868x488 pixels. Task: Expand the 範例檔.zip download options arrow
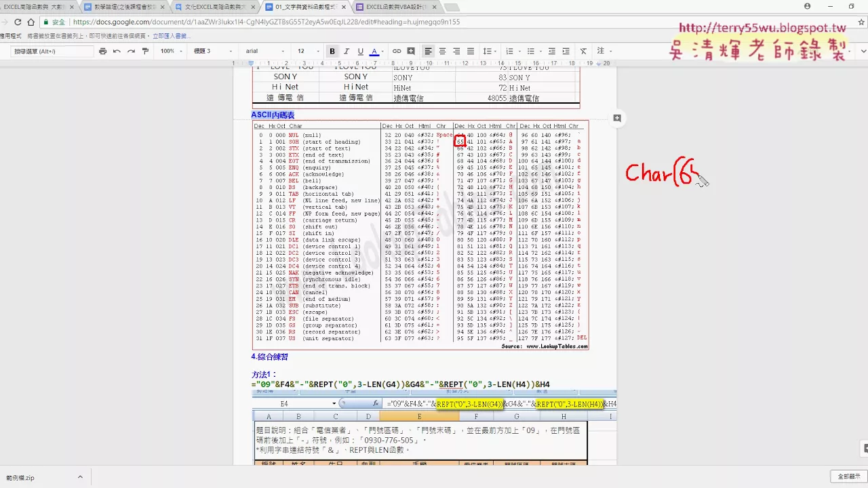tap(80, 477)
